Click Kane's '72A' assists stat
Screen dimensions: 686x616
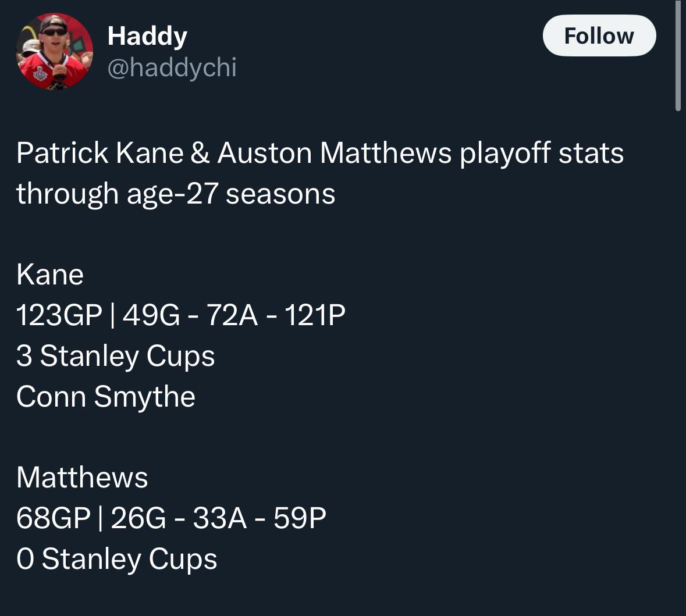tap(232, 315)
